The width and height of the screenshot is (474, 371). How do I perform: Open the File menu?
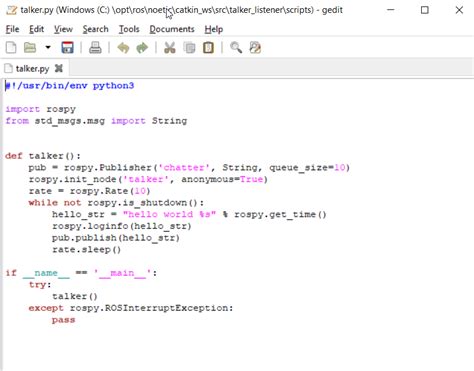(x=12, y=29)
